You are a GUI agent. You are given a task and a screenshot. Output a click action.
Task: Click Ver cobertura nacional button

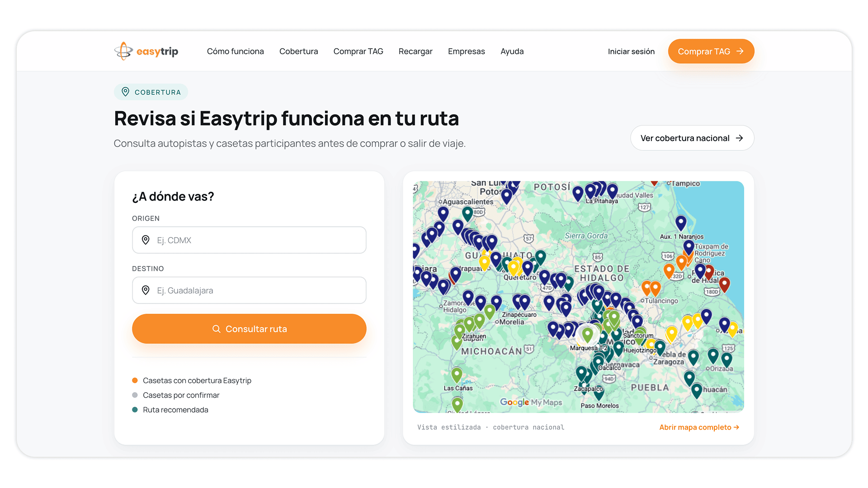(x=692, y=138)
